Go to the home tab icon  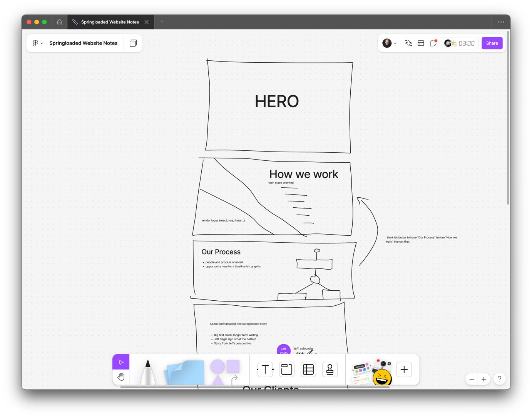(x=59, y=22)
